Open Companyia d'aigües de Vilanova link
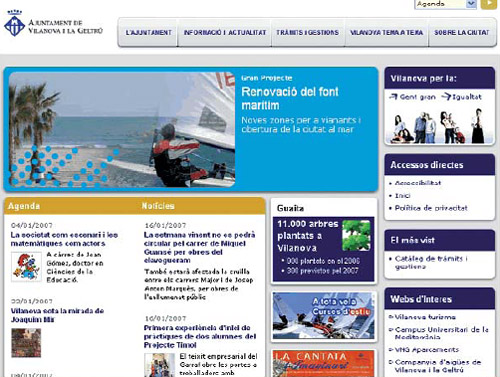 [x=438, y=366]
